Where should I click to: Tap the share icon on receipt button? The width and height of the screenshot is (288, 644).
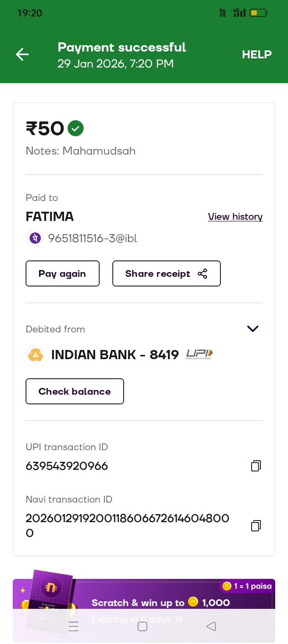coord(202,274)
